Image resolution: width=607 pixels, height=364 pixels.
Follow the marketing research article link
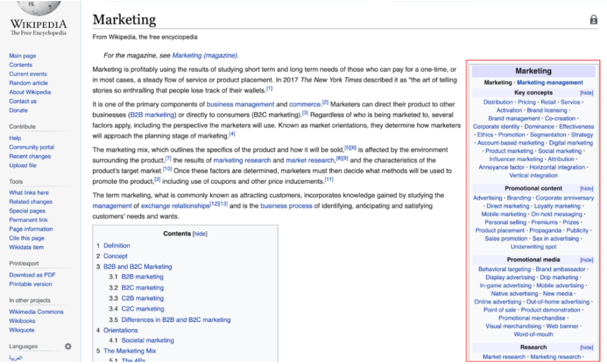[x=242, y=160]
